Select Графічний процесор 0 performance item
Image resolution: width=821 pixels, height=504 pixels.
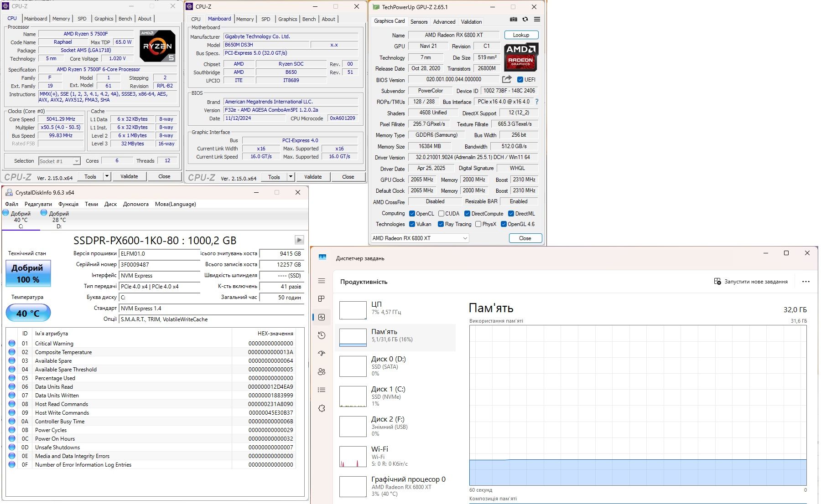[x=395, y=486]
